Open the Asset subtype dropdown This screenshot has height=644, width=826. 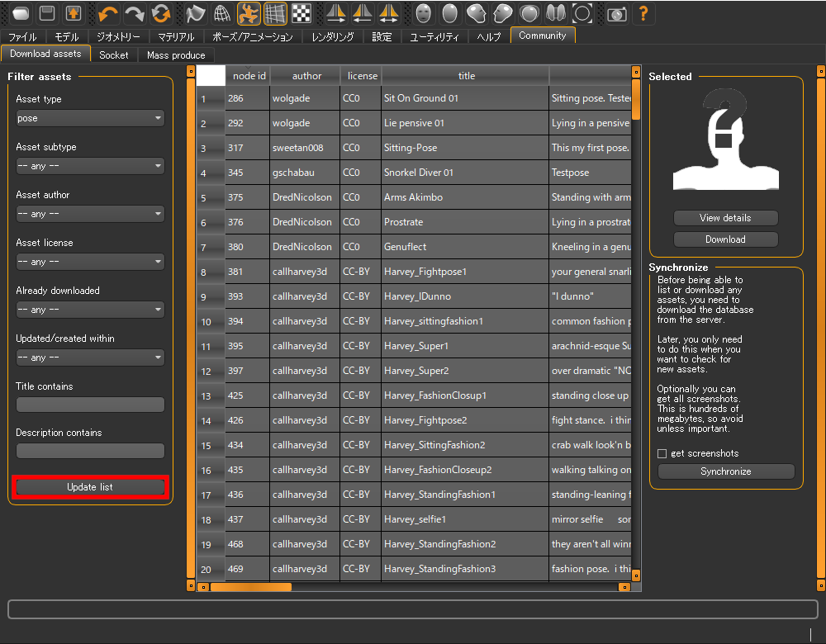coord(89,166)
